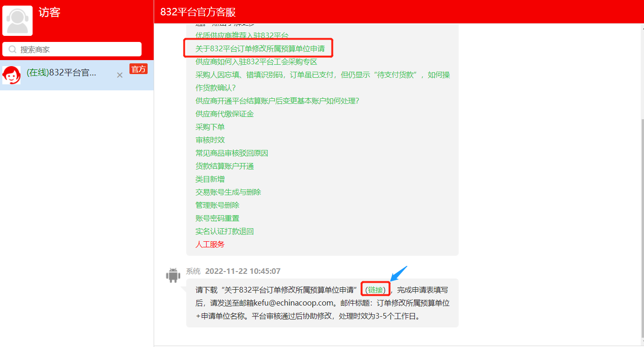The width and height of the screenshot is (644, 347).
Task: Open 供应商如何入驻832平台工会采购专区 link
Action: coord(256,61)
